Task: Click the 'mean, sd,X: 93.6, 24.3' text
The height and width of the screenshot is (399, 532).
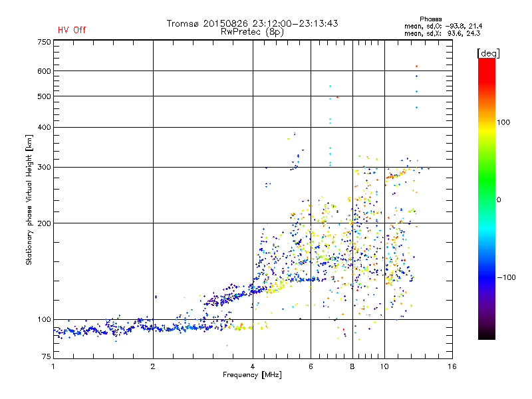Action: pyautogui.click(x=442, y=33)
